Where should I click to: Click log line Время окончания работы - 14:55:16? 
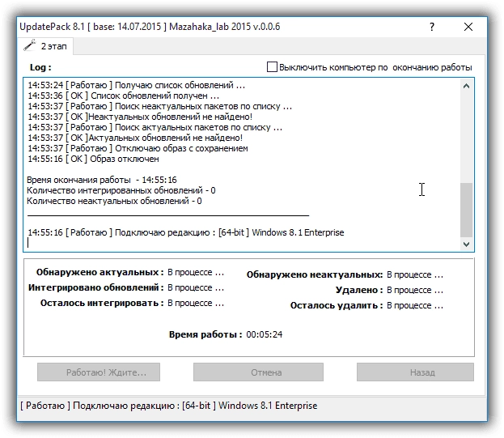click(x=102, y=180)
